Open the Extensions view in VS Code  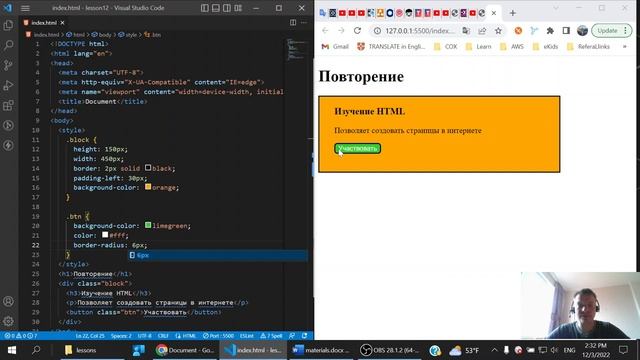8,105
